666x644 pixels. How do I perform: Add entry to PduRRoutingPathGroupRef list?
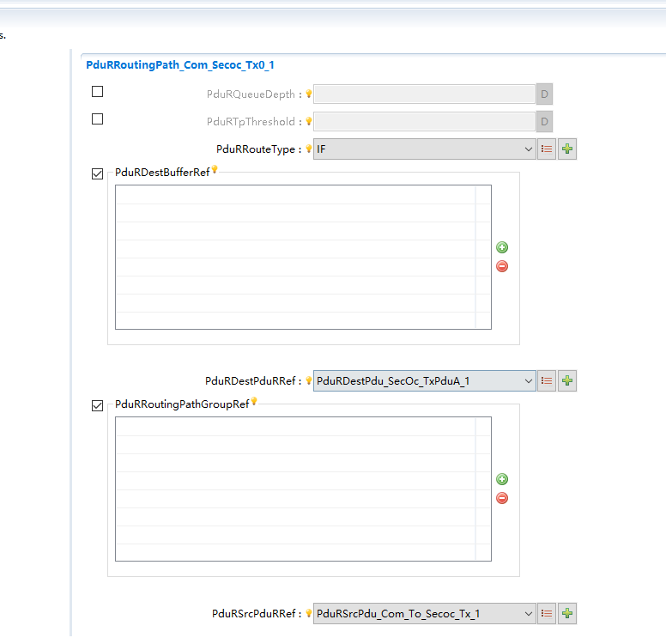pyautogui.click(x=502, y=479)
